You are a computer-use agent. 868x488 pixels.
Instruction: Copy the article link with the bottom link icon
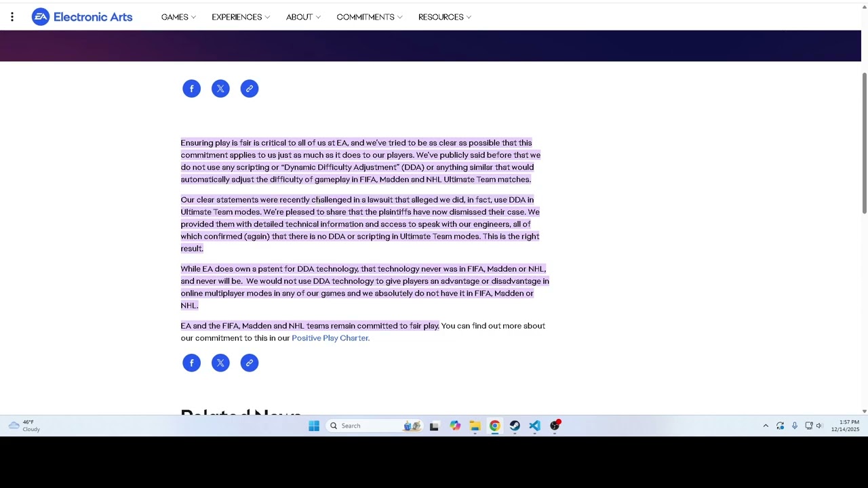[x=250, y=363]
